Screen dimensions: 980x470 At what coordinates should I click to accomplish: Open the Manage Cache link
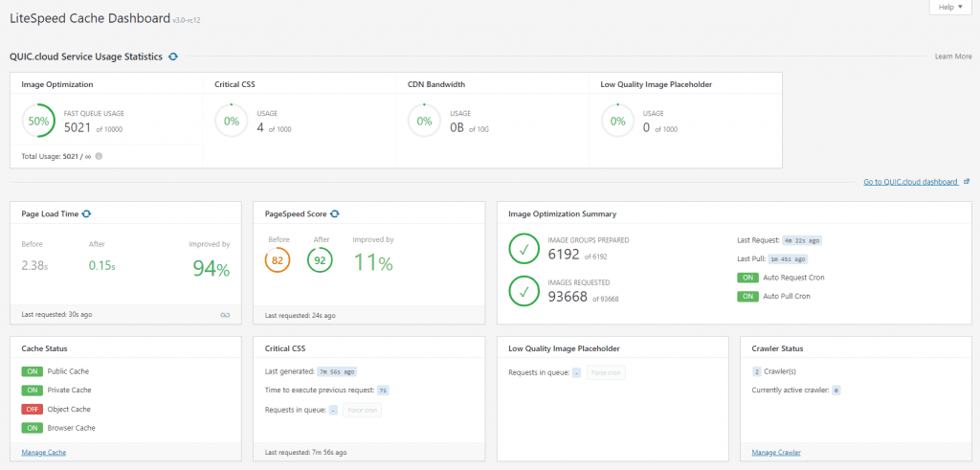coord(43,452)
